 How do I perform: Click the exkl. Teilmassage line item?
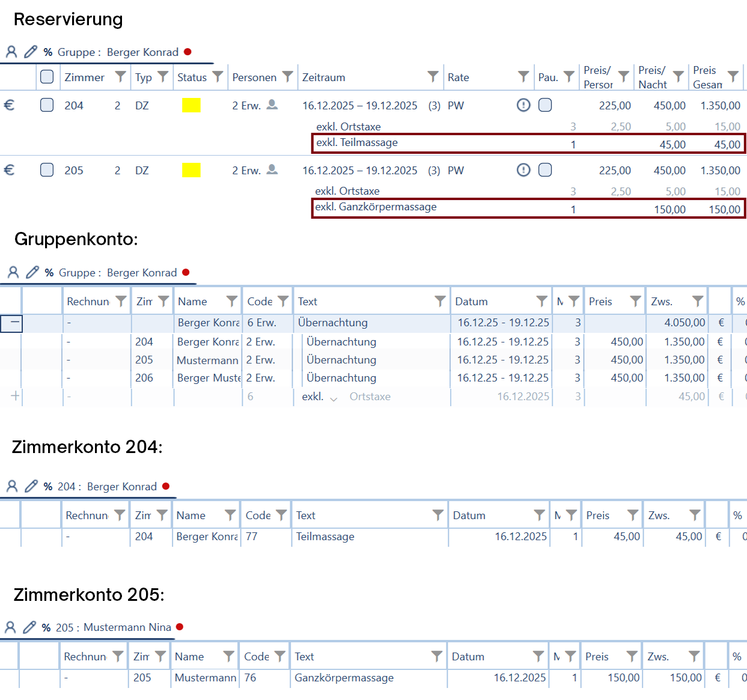357,143
